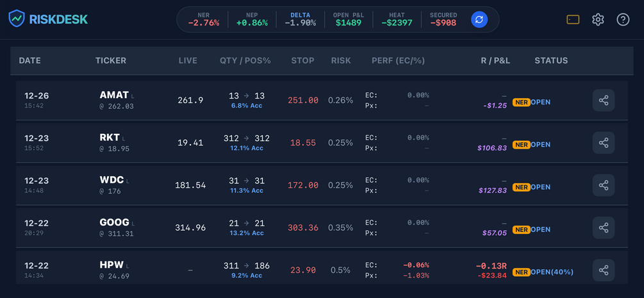Click the RISKDESK brand name
The width and height of the screenshot is (644, 298).
(58, 19)
